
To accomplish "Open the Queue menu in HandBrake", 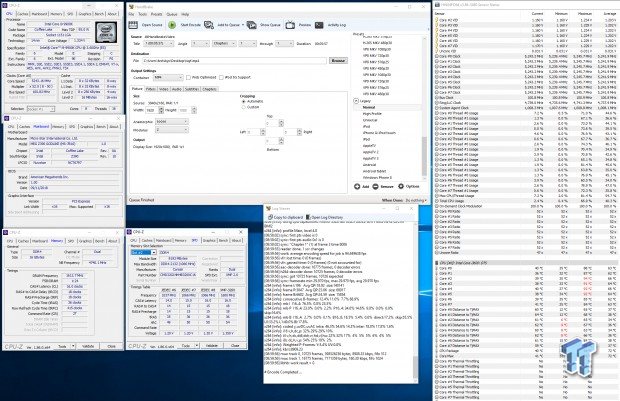I will coord(172,14).
